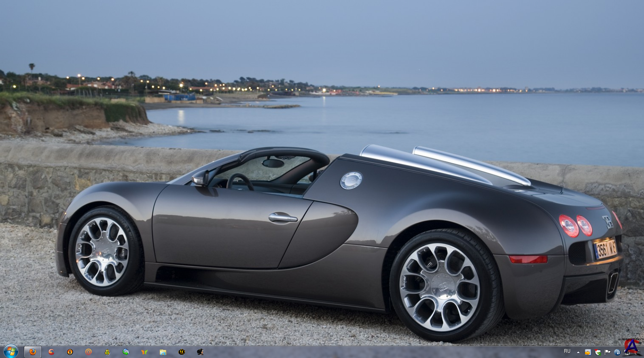Image resolution: width=644 pixels, height=358 pixels.
Task: Switch to the Firefox taskbar button
Action: [33, 352]
